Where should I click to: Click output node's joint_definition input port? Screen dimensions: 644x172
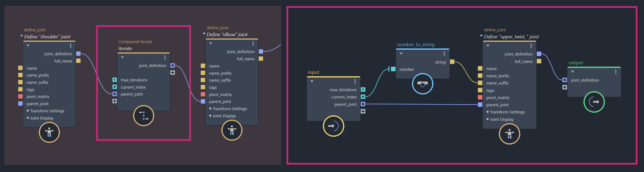[564, 80]
